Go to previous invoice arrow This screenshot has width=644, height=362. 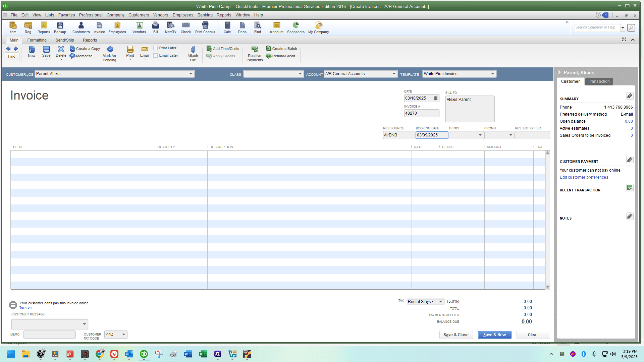pos(8,49)
